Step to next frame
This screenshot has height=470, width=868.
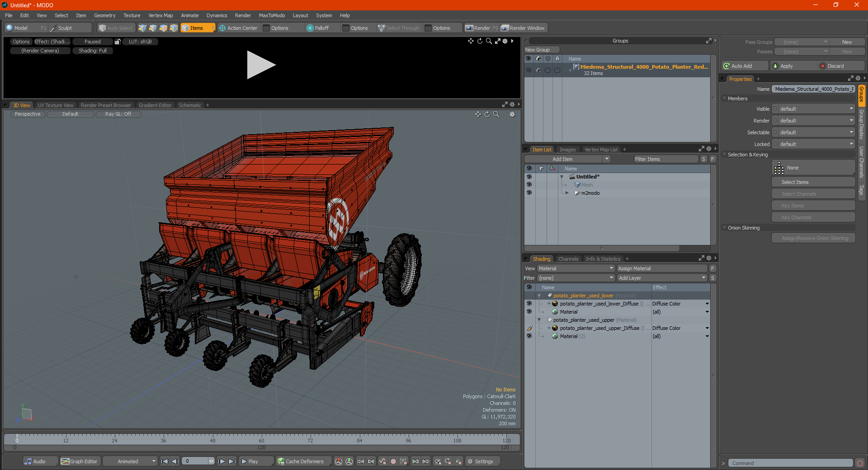click(221, 461)
